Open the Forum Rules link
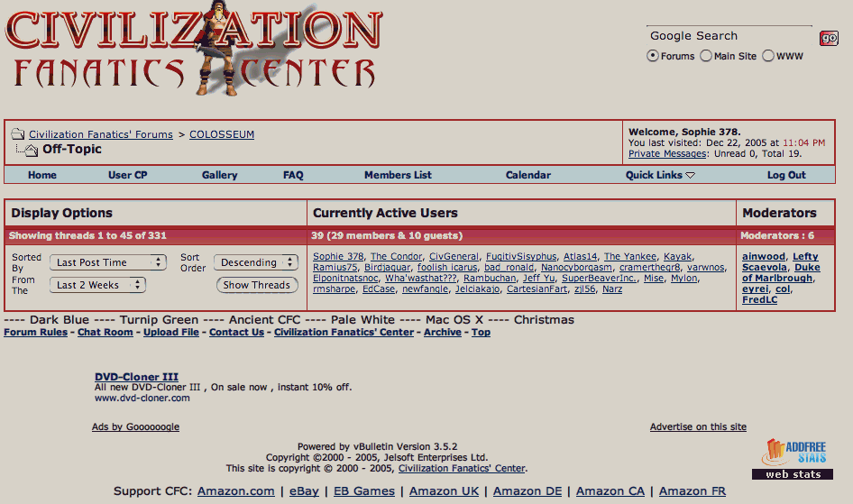Viewport: 853px width, 504px height. click(35, 332)
